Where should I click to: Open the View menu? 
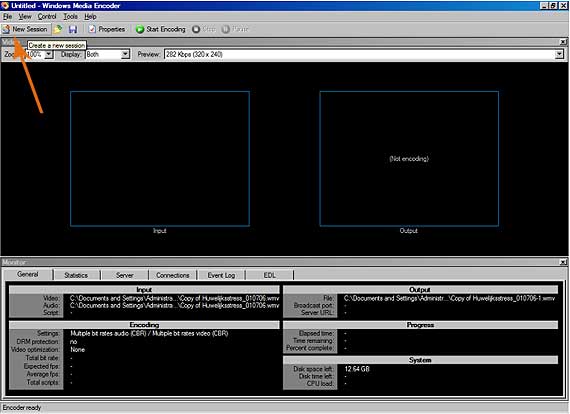click(25, 16)
